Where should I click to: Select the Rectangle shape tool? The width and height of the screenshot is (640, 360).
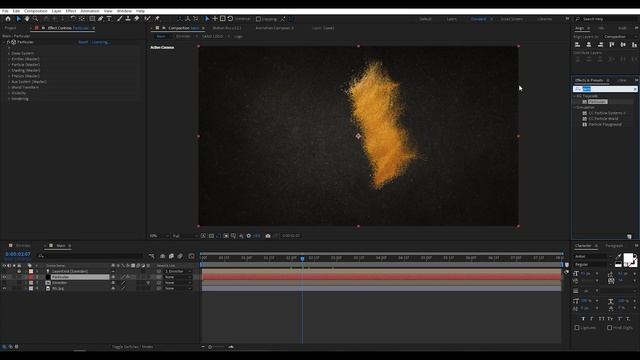(92, 19)
